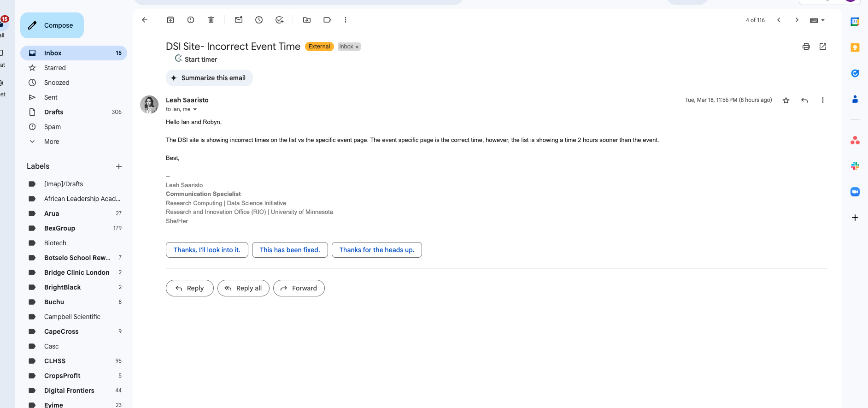Image resolution: width=868 pixels, height=408 pixels.
Task: Click the Move to folder icon
Action: pyautogui.click(x=307, y=20)
